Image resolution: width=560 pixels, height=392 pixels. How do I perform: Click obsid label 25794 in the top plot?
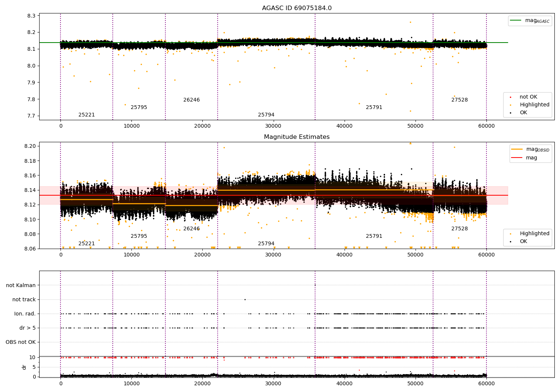tap(266, 115)
